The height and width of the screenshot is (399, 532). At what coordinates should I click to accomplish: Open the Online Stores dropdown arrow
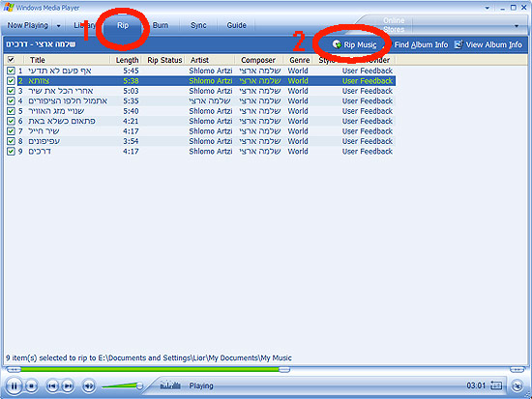(x=517, y=26)
